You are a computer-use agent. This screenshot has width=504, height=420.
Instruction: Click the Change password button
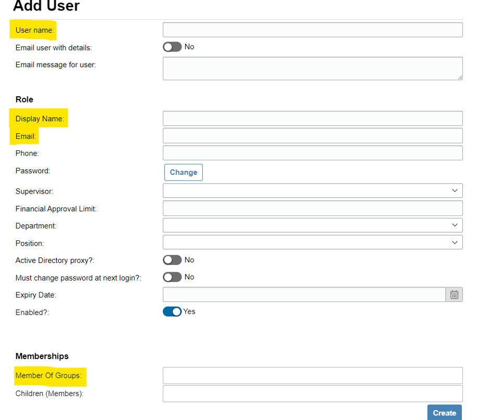tap(184, 172)
